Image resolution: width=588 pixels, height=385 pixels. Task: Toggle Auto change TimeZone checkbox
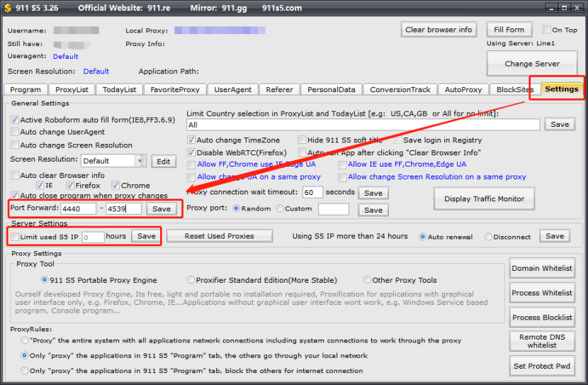coord(191,140)
